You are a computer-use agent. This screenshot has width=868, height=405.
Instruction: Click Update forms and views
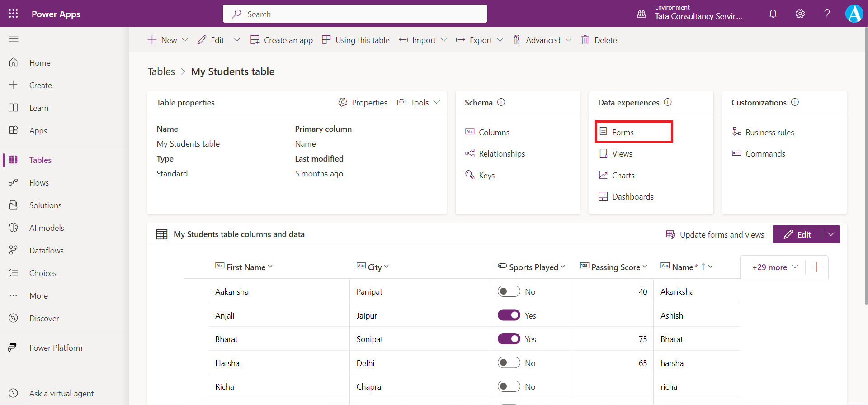pos(715,234)
